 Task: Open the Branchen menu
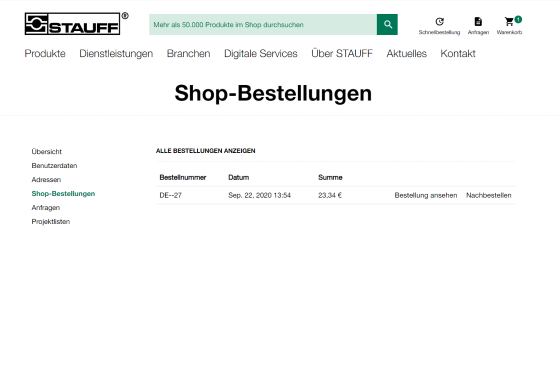coord(189,54)
